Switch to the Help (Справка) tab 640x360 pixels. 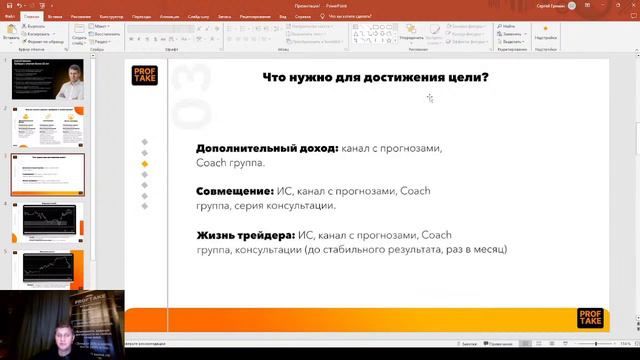(302, 17)
